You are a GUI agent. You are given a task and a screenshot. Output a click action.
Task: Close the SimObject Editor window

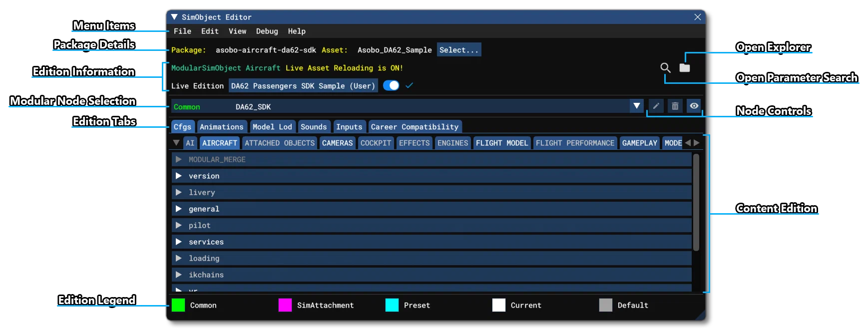click(x=698, y=17)
